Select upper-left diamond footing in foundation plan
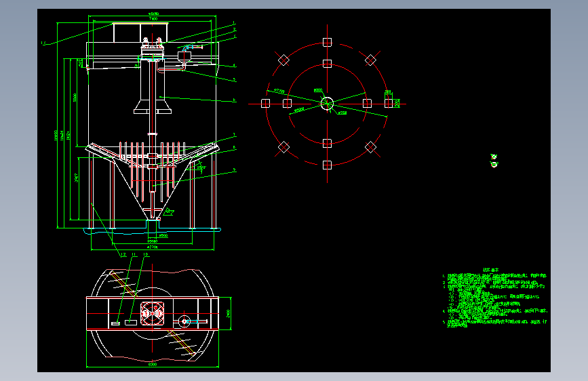 pyautogui.click(x=284, y=60)
